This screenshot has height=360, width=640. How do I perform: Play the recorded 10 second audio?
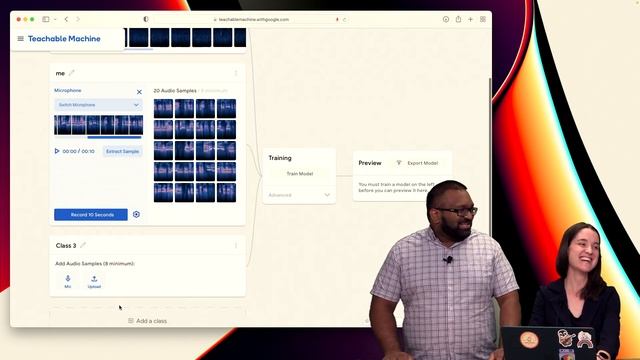coord(57,151)
